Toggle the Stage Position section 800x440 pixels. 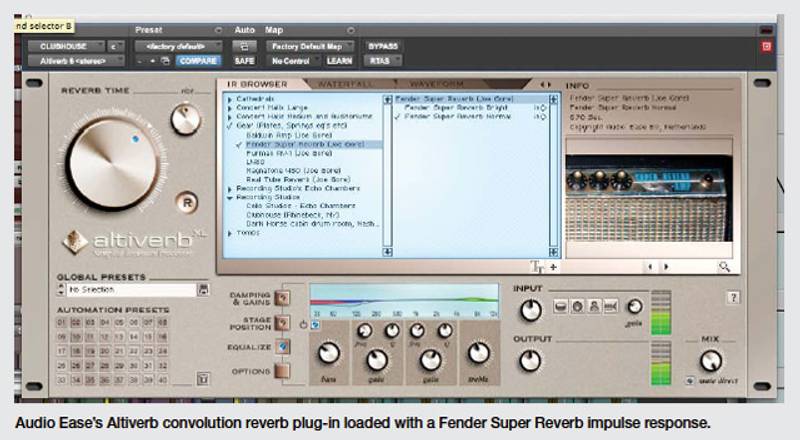coord(283,321)
